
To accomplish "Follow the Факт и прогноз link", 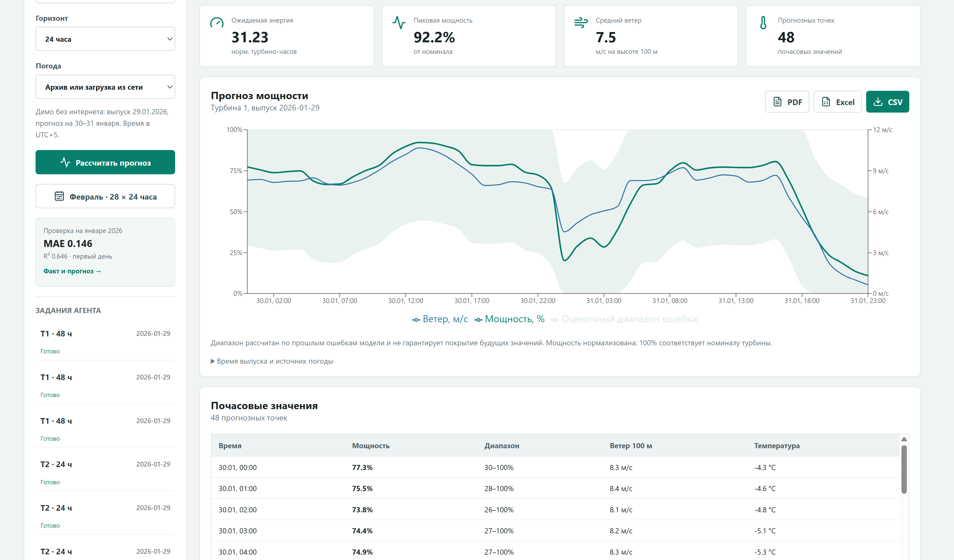I will pos(72,271).
